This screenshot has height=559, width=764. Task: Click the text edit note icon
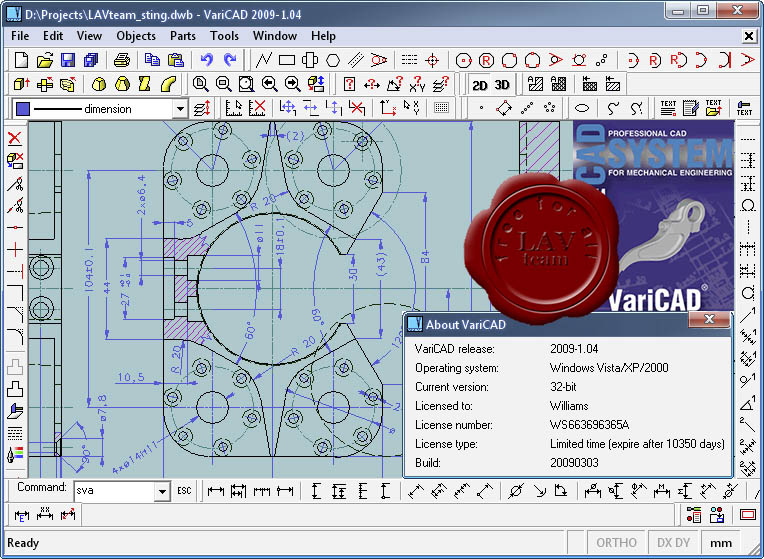[691, 108]
